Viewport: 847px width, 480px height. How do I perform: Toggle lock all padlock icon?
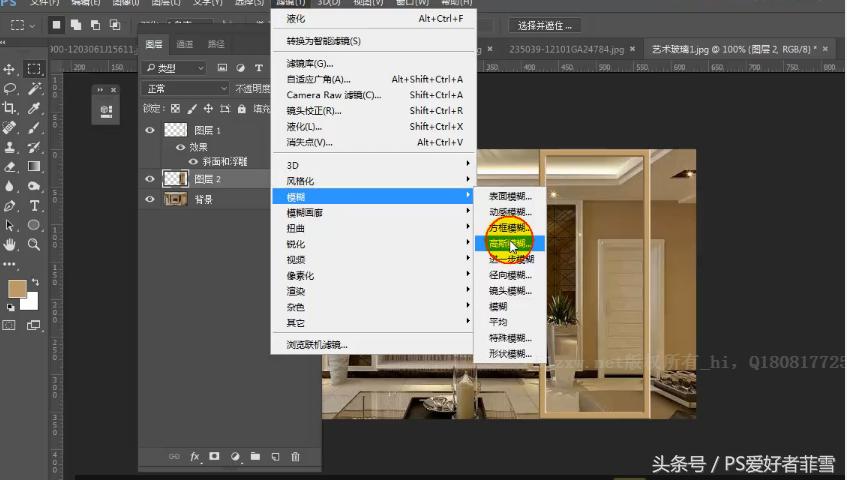pos(241,109)
